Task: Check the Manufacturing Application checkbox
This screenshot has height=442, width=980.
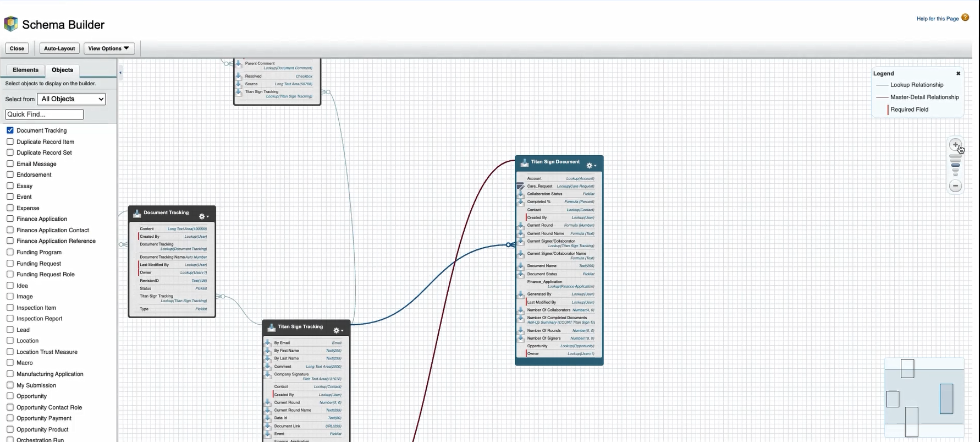Action: 10,374
